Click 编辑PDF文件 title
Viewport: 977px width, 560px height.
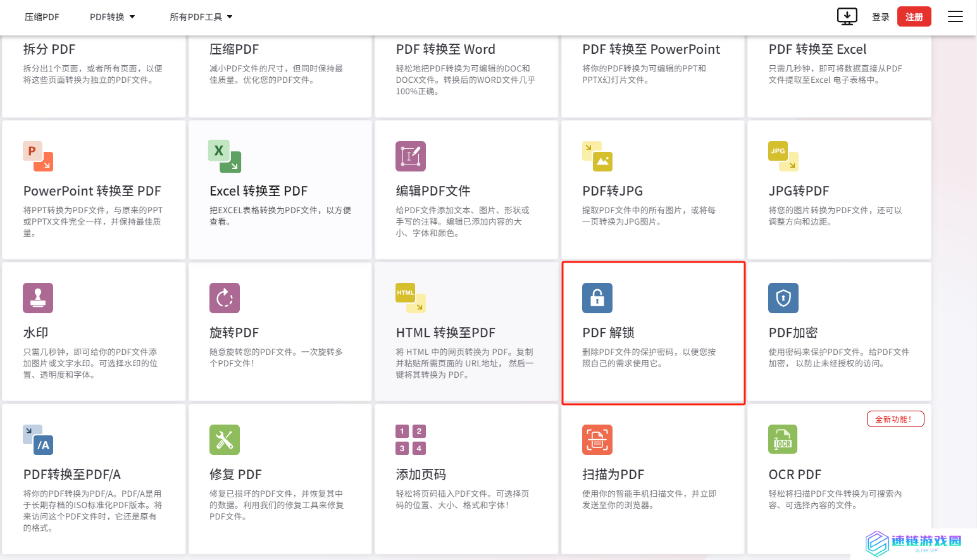click(x=433, y=191)
